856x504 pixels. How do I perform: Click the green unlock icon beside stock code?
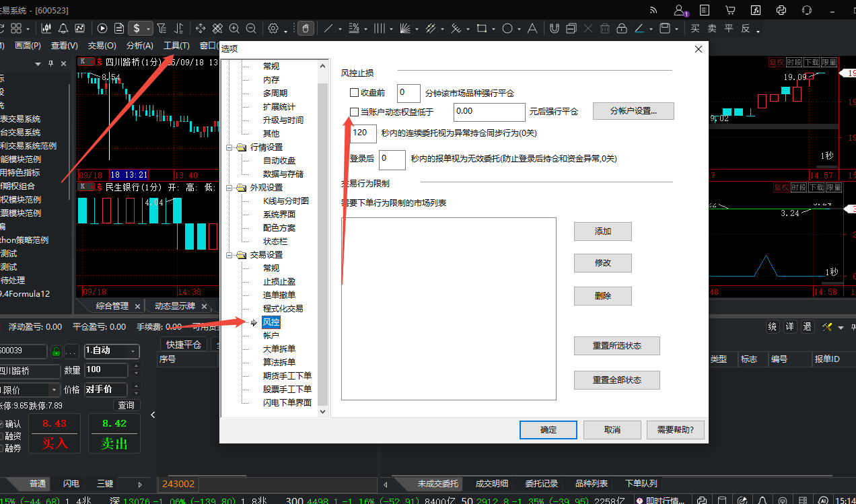click(x=56, y=351)
